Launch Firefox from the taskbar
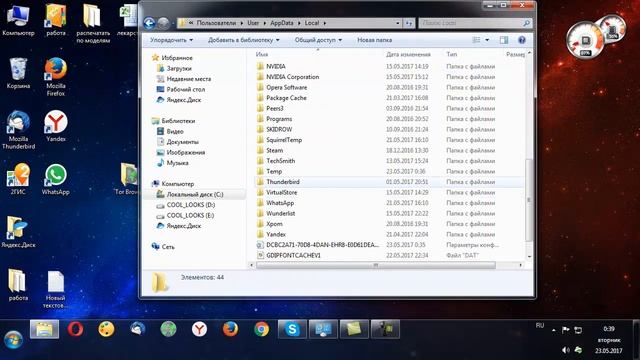640x360 pixels. click(x=230, y=329)
